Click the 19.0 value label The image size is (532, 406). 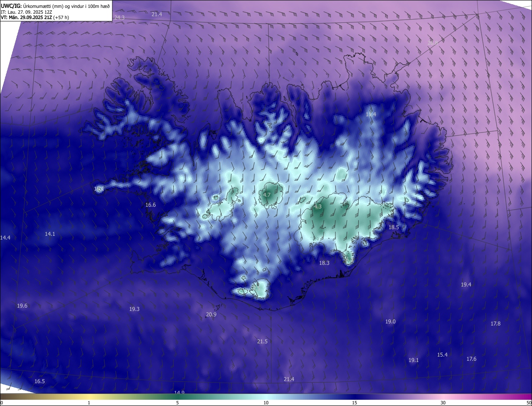coord(390,322)
